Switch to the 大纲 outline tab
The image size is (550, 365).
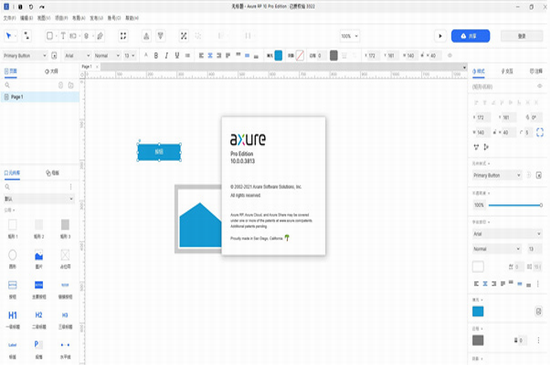click(52, 71)
